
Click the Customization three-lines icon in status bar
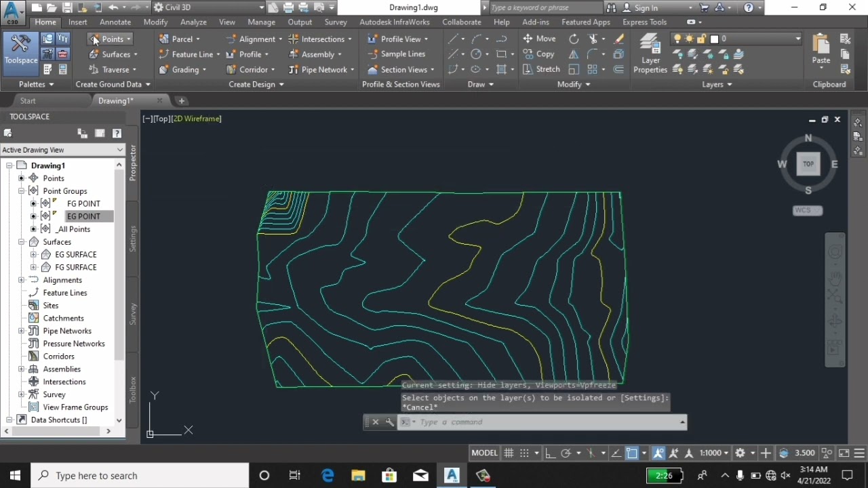(859, 453)
